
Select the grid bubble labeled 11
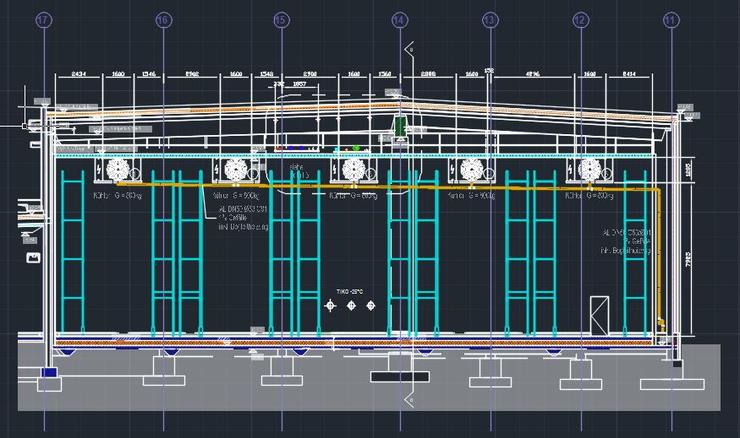[x=671, y=19]
